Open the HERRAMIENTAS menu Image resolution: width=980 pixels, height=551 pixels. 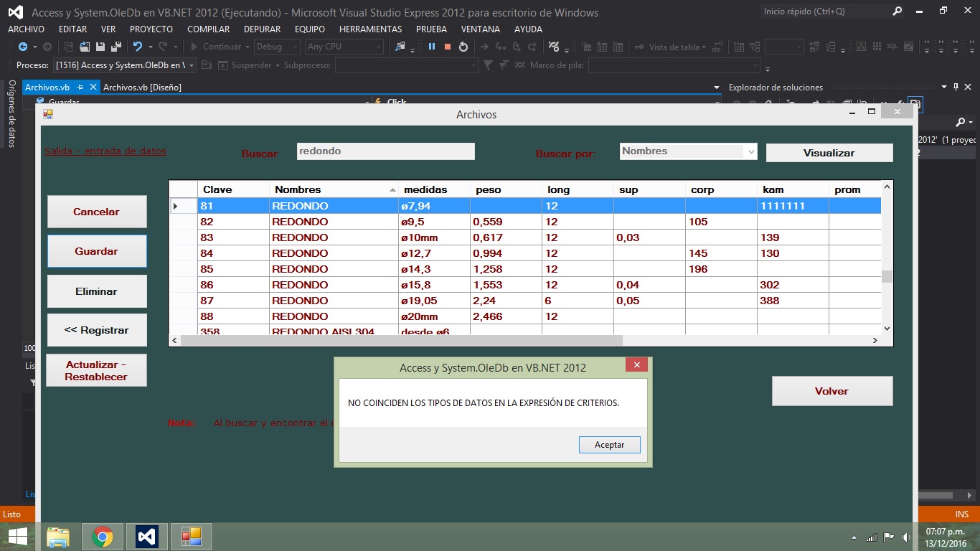[x=370, y=29]
